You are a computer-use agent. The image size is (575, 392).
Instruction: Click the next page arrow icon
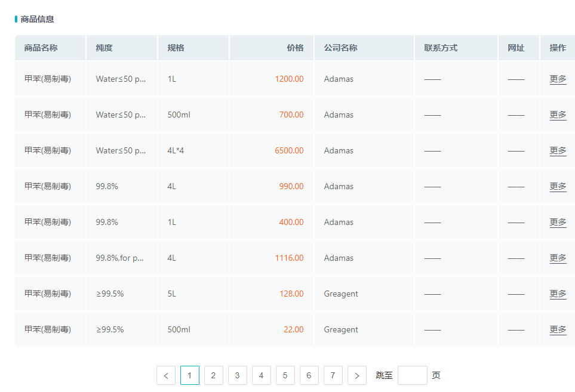[x=356, y=375]
